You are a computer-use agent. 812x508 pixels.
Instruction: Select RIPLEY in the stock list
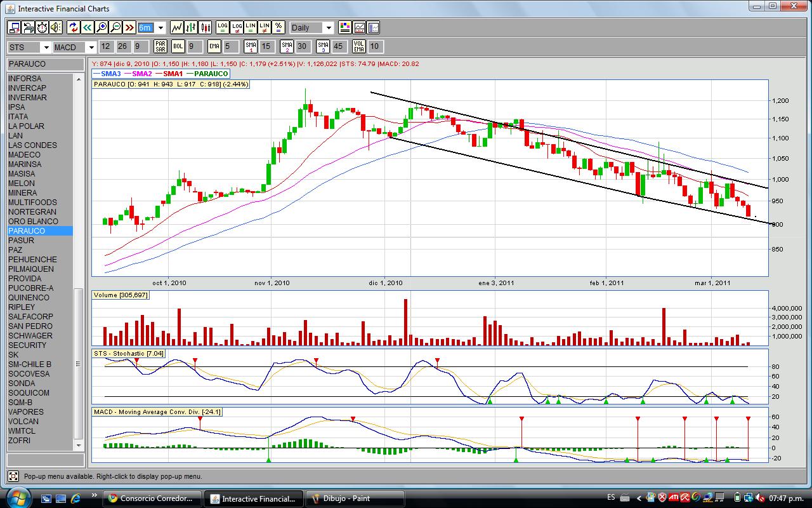coord(40,307)
